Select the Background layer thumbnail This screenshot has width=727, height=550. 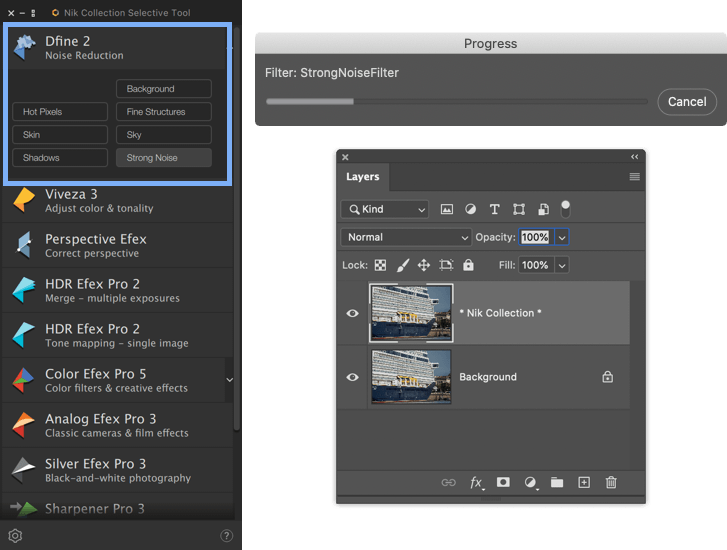411,377
